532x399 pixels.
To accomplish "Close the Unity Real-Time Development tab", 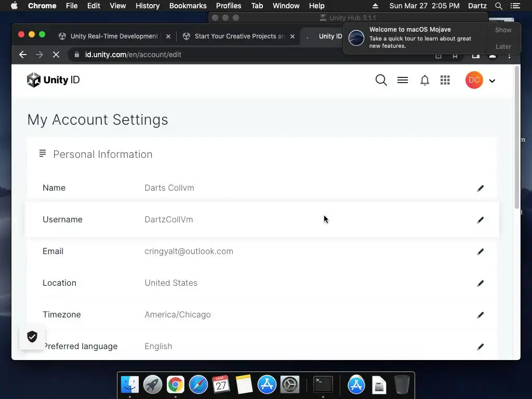I will (168, 36).
